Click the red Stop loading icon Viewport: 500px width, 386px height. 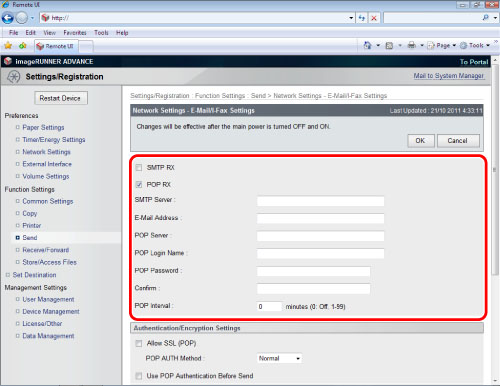pos(374,18)
